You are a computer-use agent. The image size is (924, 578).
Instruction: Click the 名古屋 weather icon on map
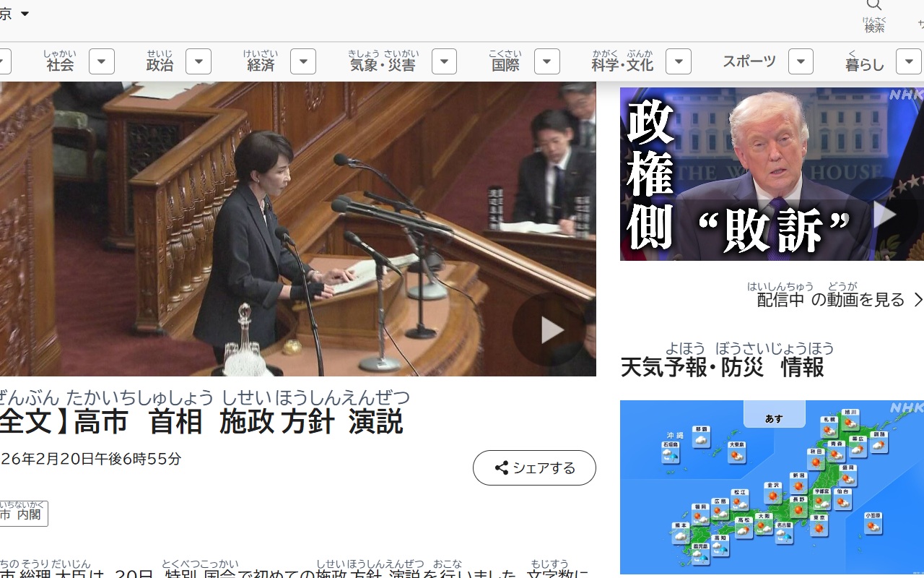tap(784, 532)
